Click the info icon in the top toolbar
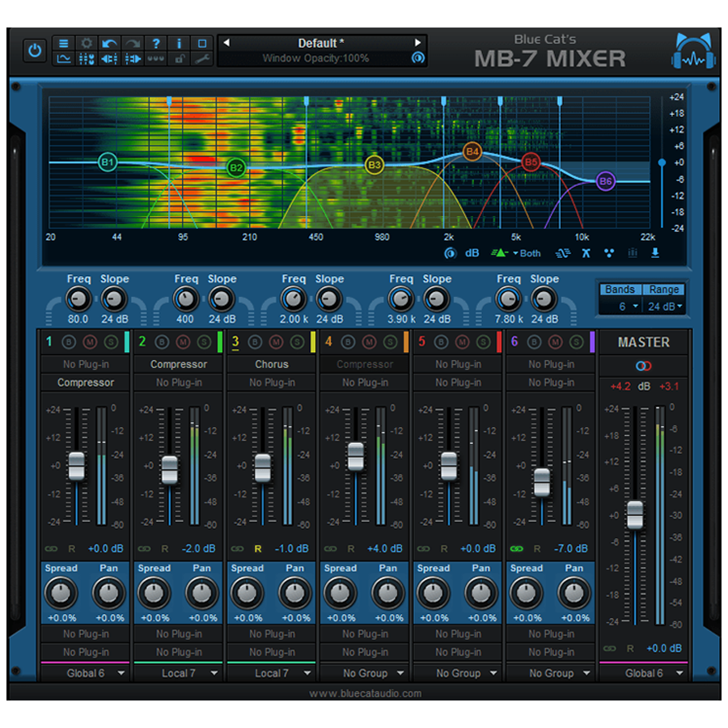This screenshot has height=728, width=728. (178, 43)
